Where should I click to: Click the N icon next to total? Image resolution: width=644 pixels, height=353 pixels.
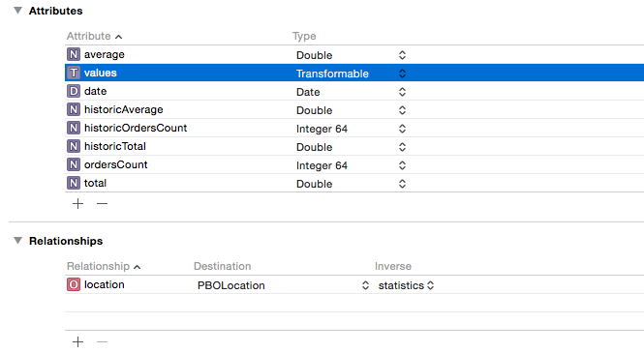click(74, 183)
